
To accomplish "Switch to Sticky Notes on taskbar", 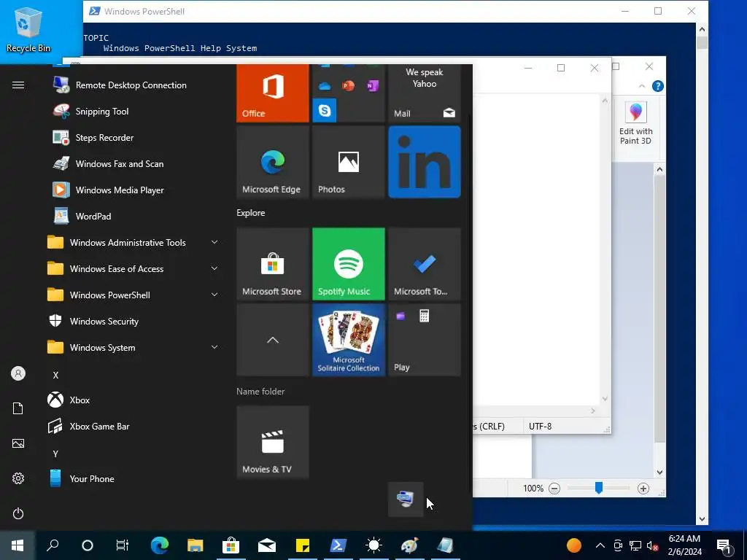I will [303, 545].
